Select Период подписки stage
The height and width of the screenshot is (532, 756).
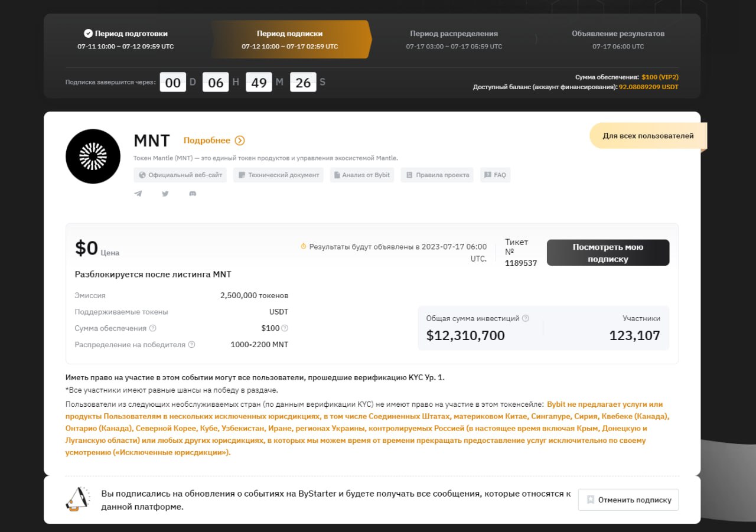pos(290,39)
